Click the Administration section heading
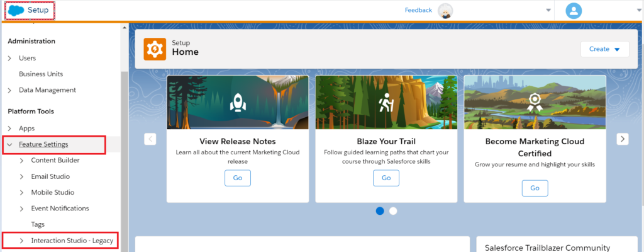The height and width of the screenshot is (252, 644). 31,41
